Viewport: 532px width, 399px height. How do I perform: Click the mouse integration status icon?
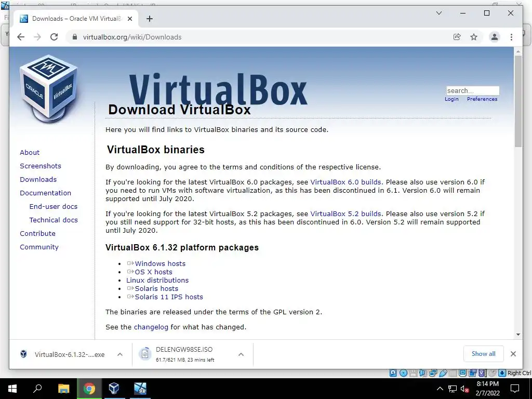click(493, 373)
